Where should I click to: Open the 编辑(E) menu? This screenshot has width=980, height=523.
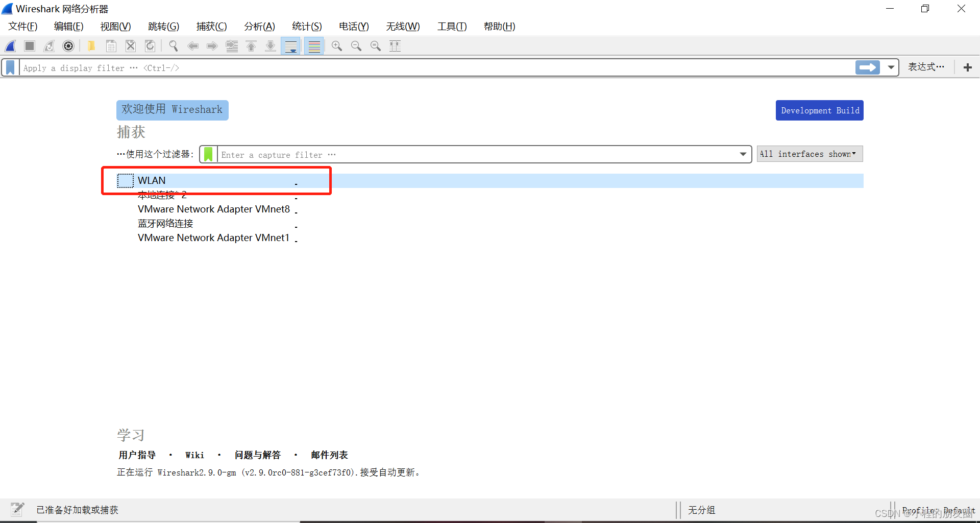click(69, 27)
